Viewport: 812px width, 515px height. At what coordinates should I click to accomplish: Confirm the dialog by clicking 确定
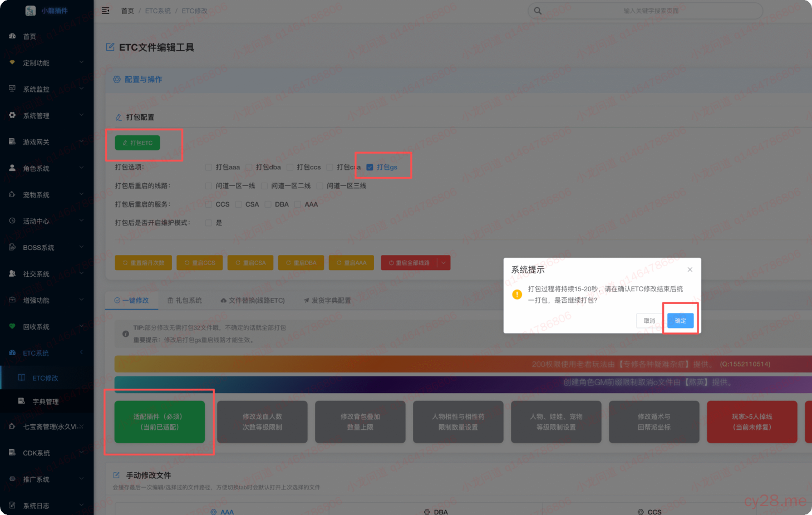[x=680, y=321]
